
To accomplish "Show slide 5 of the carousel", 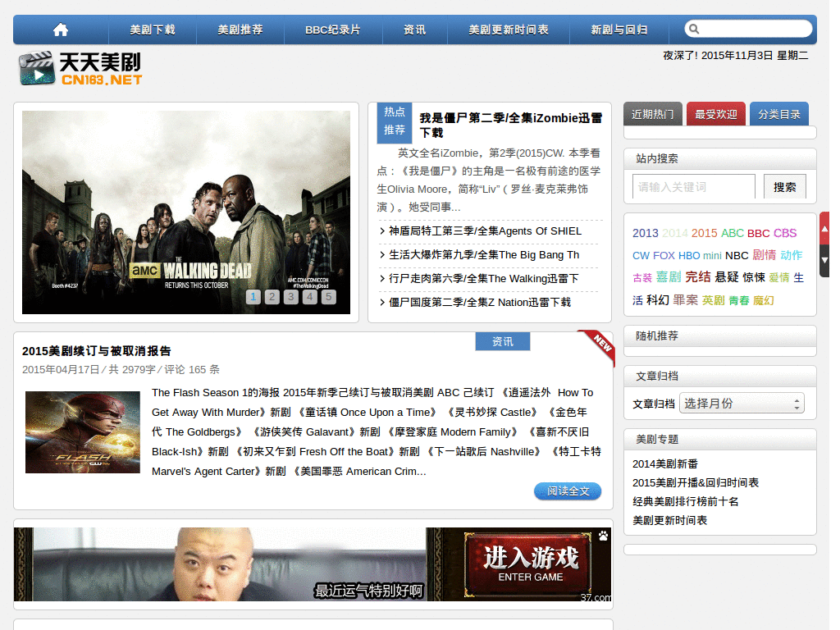I will click(x=328, y=297).
